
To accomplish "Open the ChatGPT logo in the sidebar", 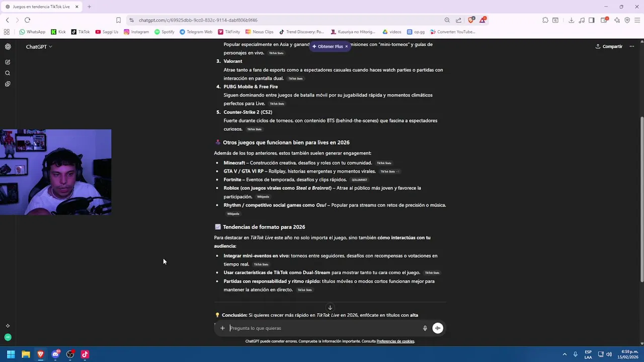I will (x=8, y=46).
